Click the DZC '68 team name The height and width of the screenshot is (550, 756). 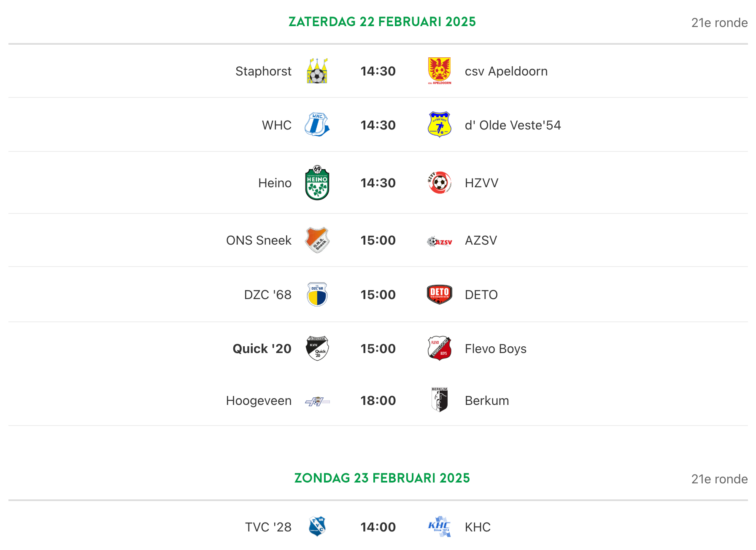click(x=268, y=295)
